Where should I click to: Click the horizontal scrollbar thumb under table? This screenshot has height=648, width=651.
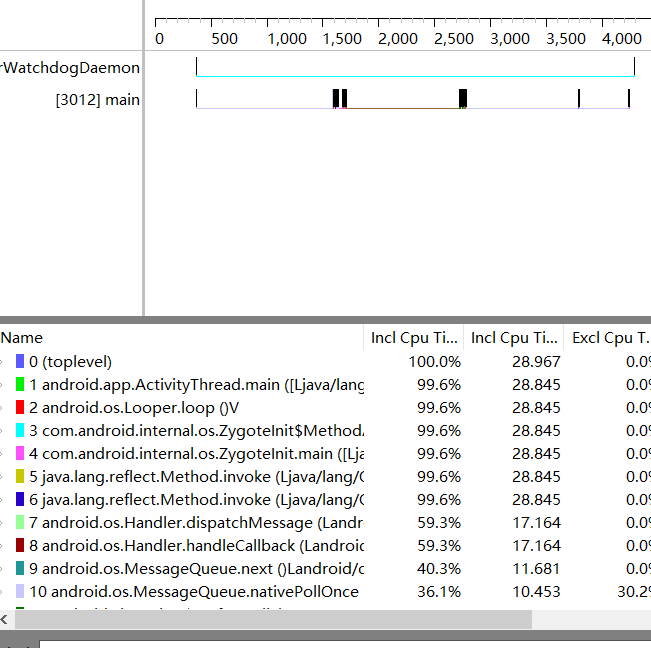273,620
